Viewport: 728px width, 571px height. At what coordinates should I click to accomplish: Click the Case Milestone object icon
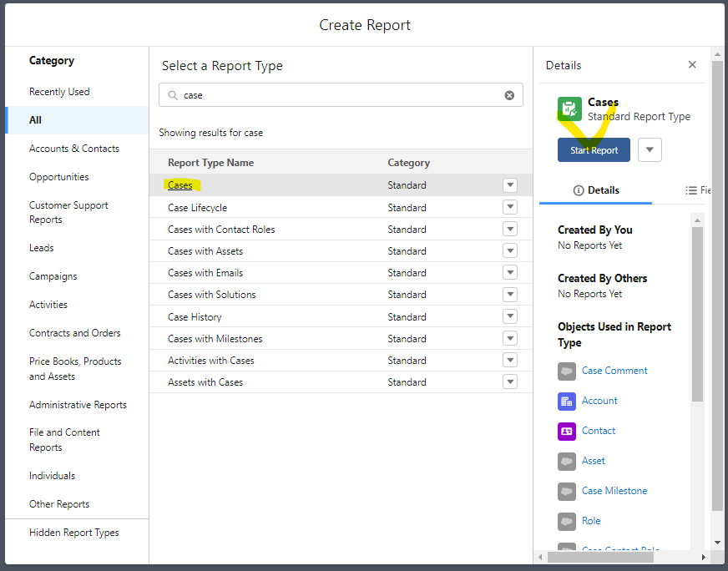[x=567, y=491]
